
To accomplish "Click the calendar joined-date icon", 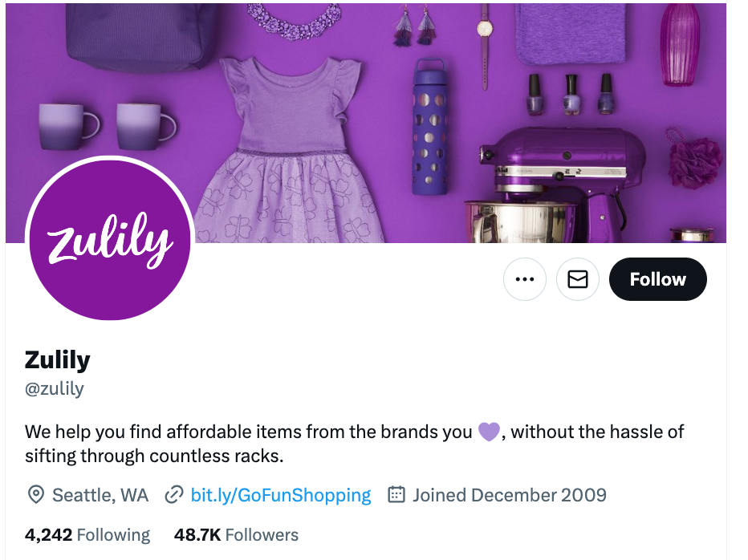I will [396, 495].
